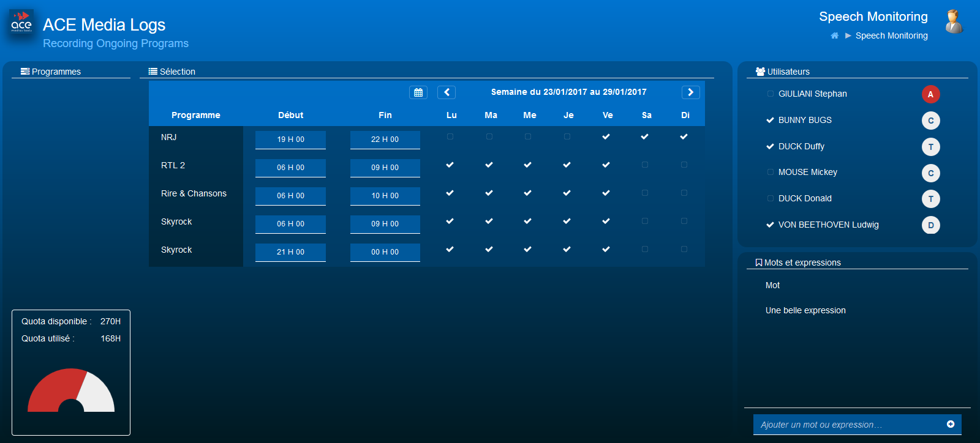Click the home breadcrumb icon
This screenshot has width=980, height=443.
(834, 35)
